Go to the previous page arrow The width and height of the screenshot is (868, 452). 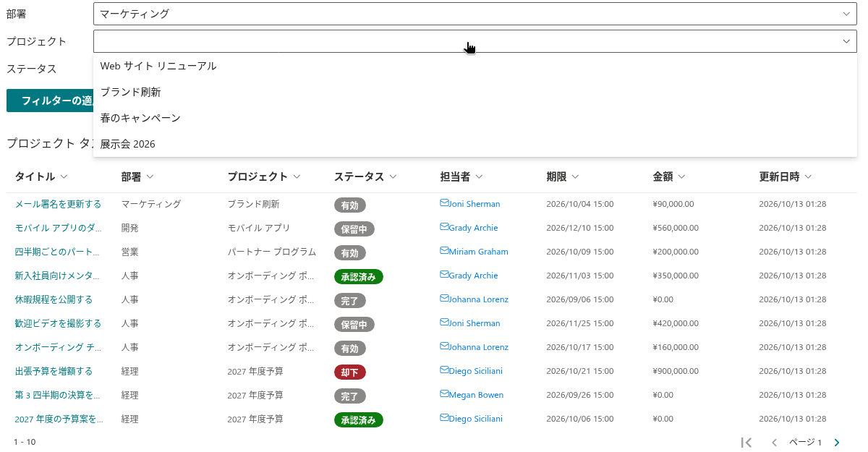[774, 442]
